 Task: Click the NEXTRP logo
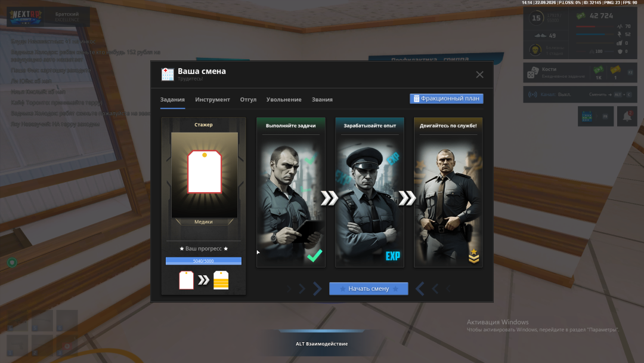26,17
